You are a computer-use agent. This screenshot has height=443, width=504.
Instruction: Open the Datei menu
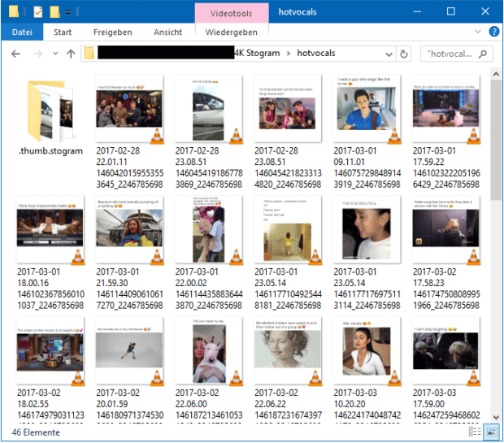coord(22,33)
